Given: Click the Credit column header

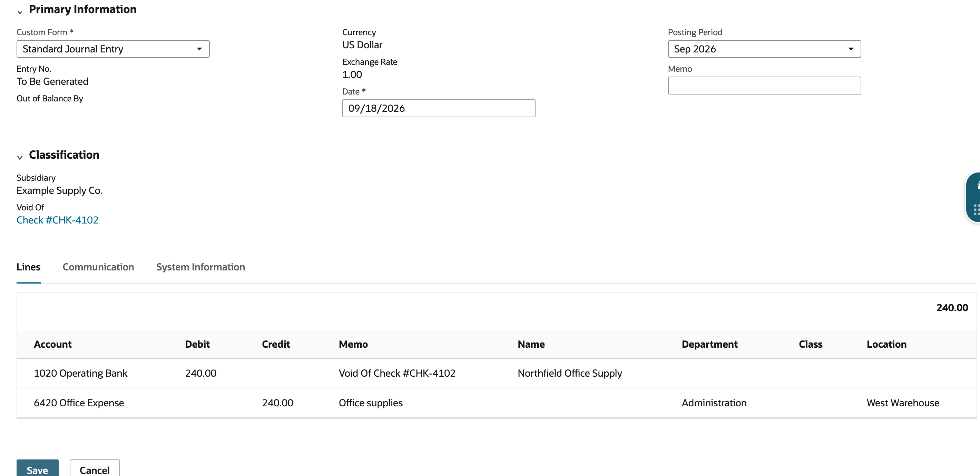Looking at the screenshot, I should tap(276, 344).
